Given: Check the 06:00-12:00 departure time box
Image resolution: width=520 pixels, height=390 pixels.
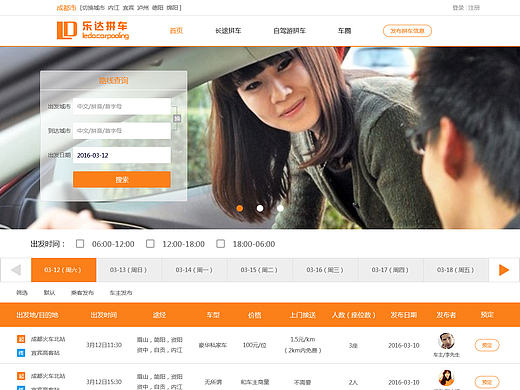Looking at the screenshot, I should point(80,244).
